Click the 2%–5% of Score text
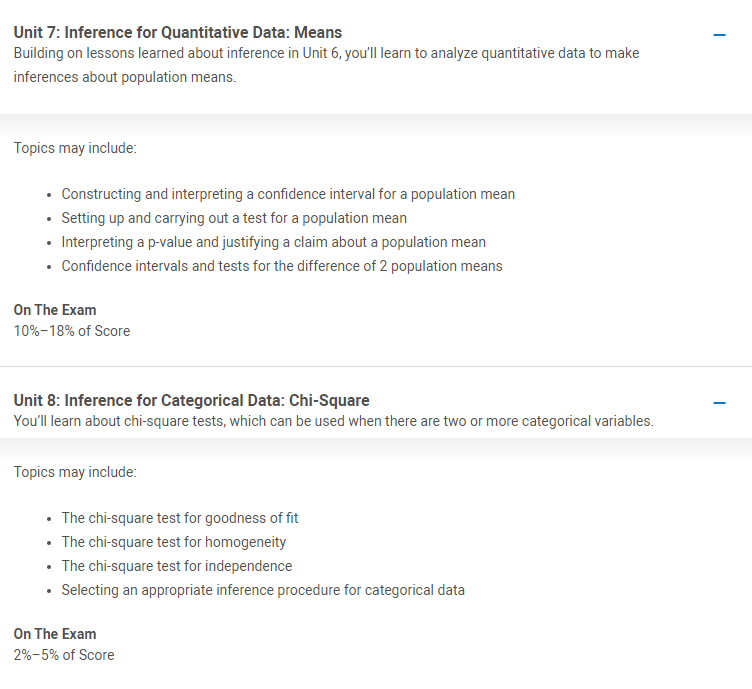Viewport: 752px width, 689px height. 64,655
